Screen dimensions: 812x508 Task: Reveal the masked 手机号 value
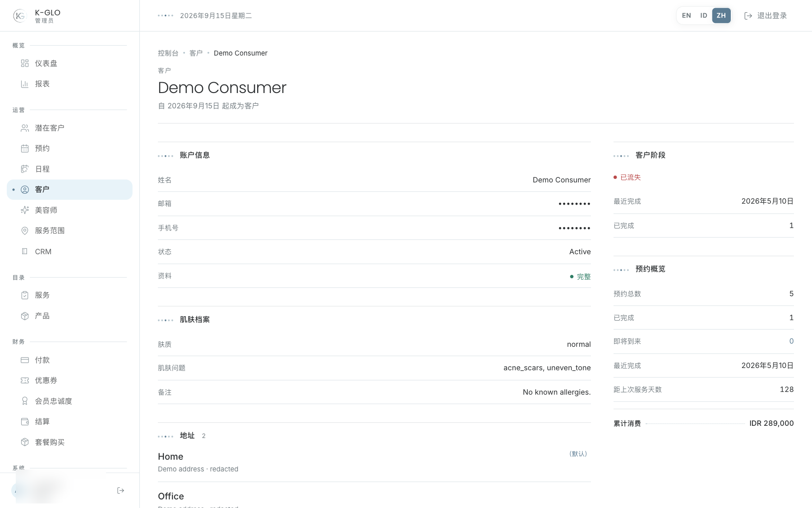(574, 228)
